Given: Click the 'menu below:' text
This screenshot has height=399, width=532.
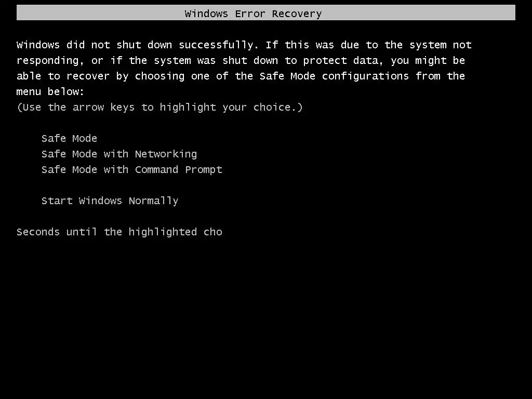Looking at the screenshot, I should coord(50,91).
